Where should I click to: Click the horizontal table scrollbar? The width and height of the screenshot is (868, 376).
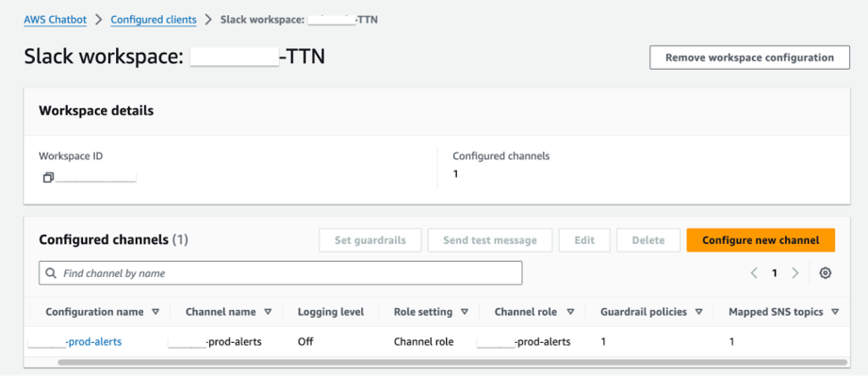(452, 363)
